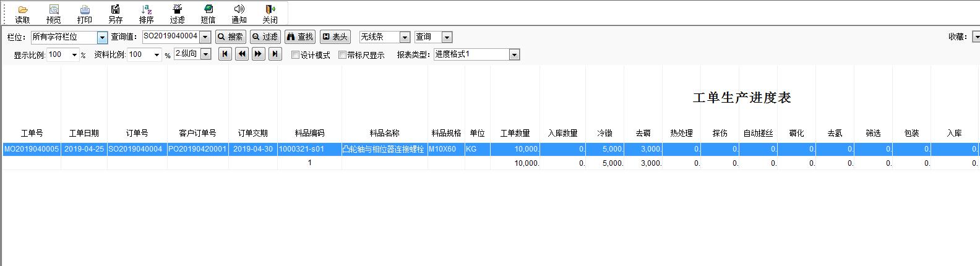Click the 订单交期 column header
Screen dimensions: 980x266
(x=253, y=133)
